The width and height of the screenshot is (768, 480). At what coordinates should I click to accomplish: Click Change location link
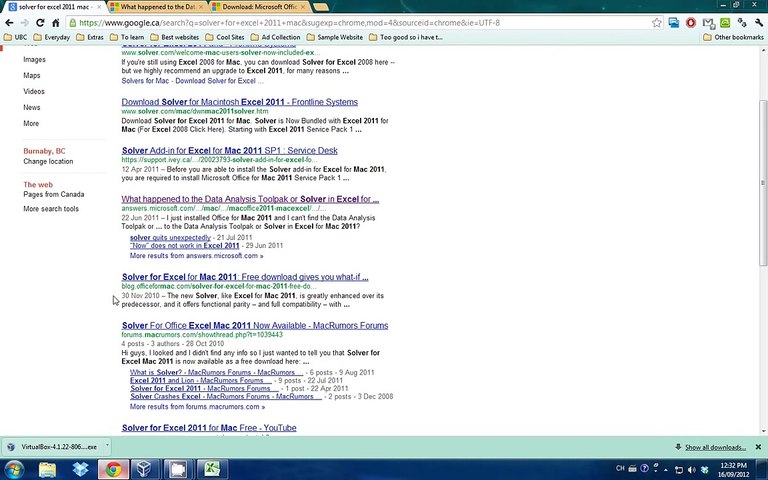click(48, 161)
